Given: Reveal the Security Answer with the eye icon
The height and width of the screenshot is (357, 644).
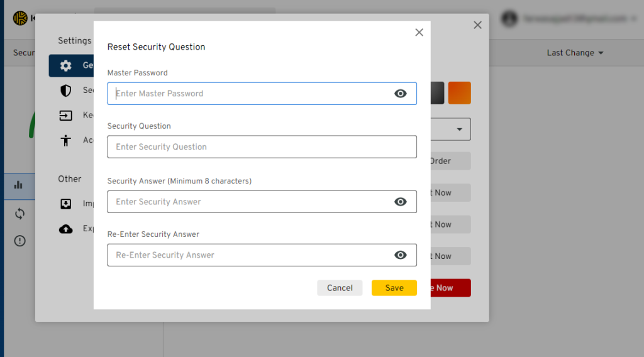Looking at the screenshot, I should [401, 202].
